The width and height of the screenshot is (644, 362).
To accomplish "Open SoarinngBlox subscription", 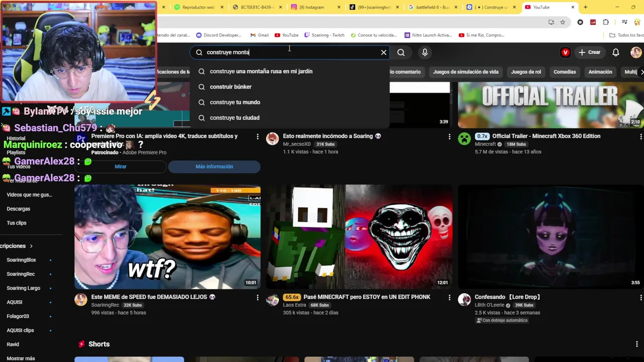I will tap(21, 260).
